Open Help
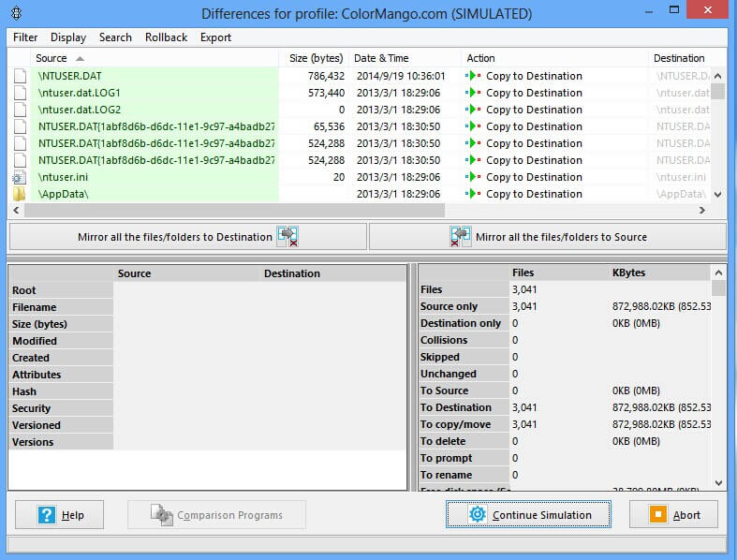Viewport: 737px width, 560px height. tap(62, 514)
